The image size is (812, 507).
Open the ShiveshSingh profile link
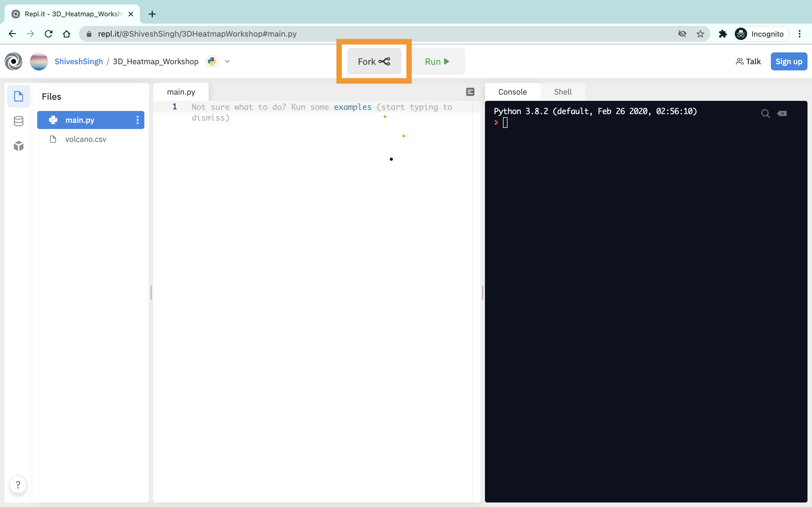click(x=78, y=61)
